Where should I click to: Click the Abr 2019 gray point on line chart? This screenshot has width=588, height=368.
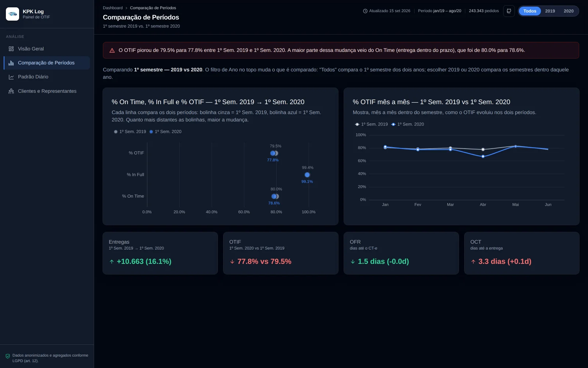pos(483,149)
